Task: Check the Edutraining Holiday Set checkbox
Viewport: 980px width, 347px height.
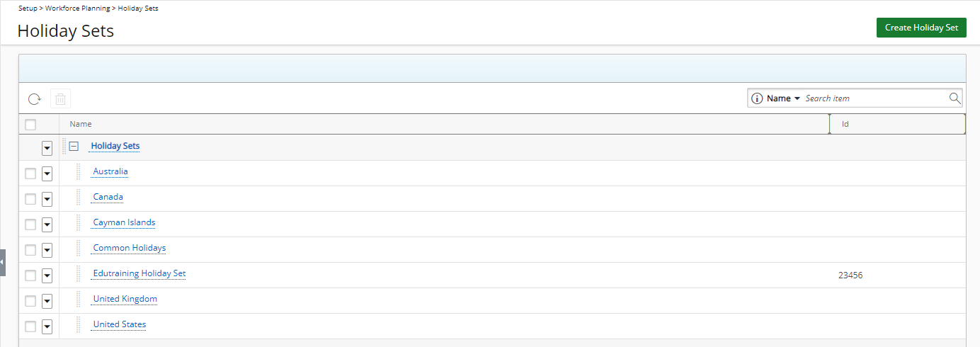Action: 30,275
